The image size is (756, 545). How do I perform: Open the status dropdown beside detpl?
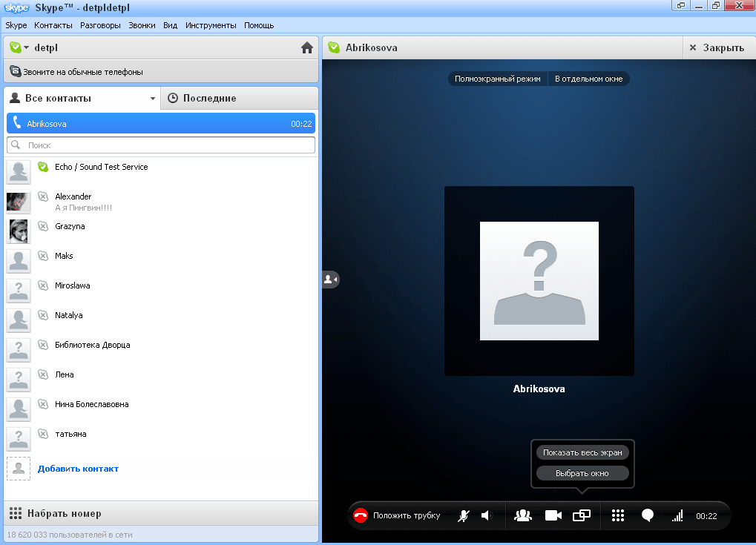[x=19, y=48]
